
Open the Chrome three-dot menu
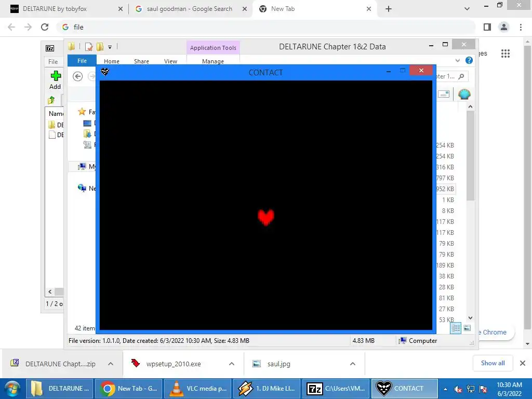tap(521, 27)
